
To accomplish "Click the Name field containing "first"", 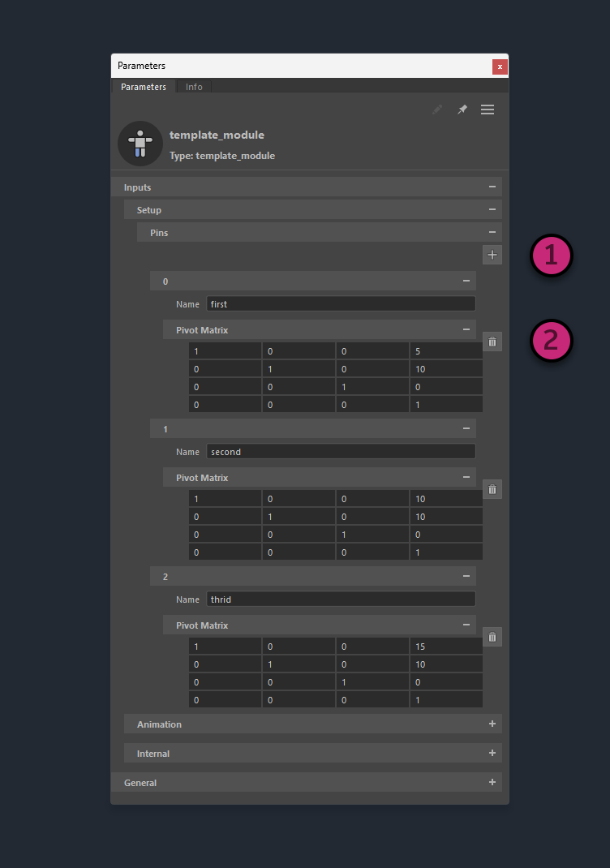I will pyautogui.click(x=341, y=304).
